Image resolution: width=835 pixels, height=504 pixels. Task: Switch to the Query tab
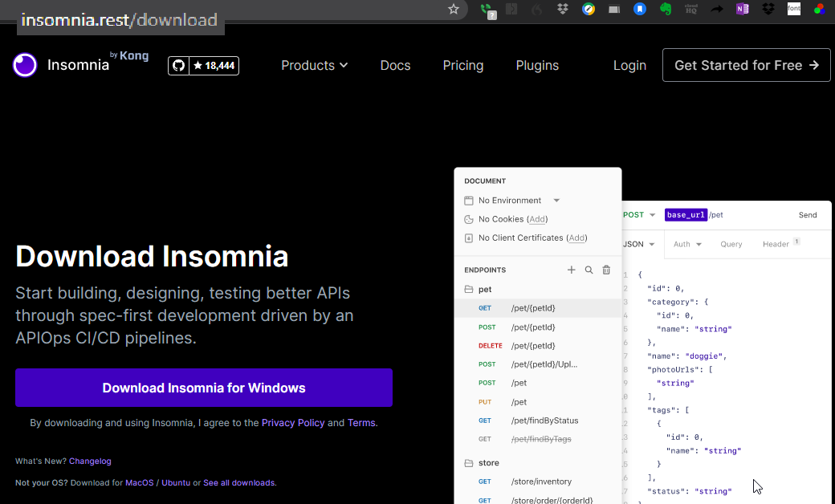(731, 244)
